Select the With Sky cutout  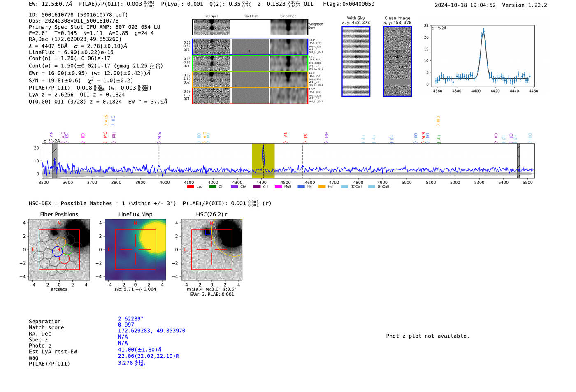click(x=356, y=61)
